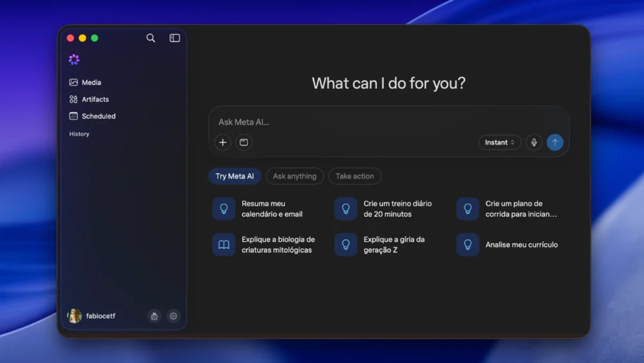Click the window capture icon
Viewport: 644px width, 363px height.
point(243,142)
